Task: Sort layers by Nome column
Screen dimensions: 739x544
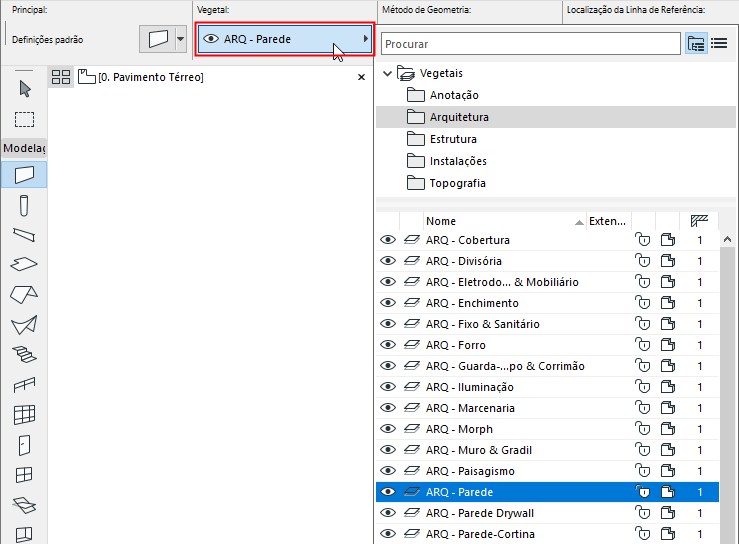Action: (505, 221)
